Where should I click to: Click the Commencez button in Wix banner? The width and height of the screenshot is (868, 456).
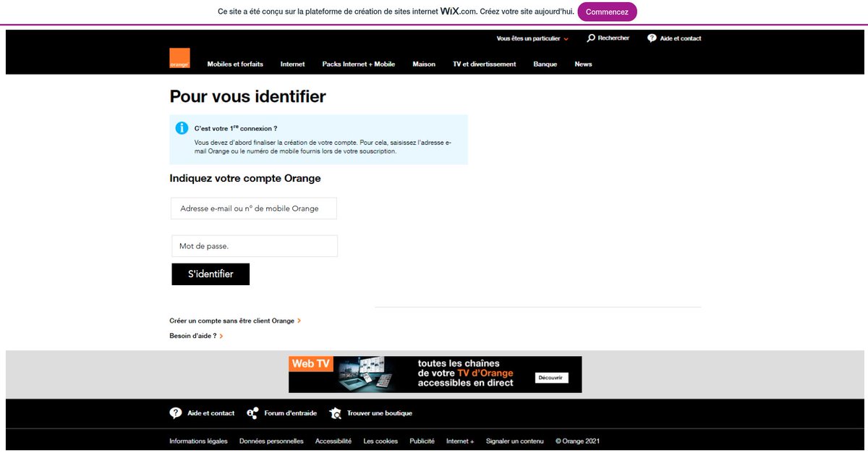coord(607,12)
